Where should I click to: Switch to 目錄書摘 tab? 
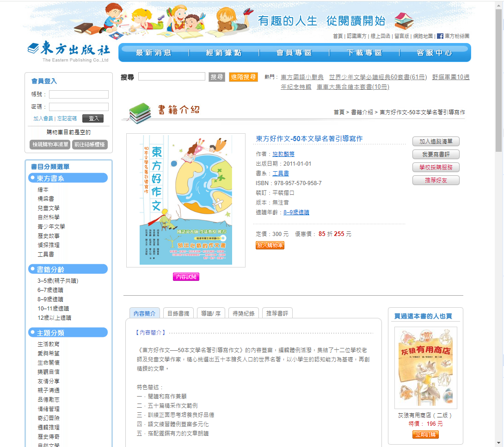click(x=178, y=313)
